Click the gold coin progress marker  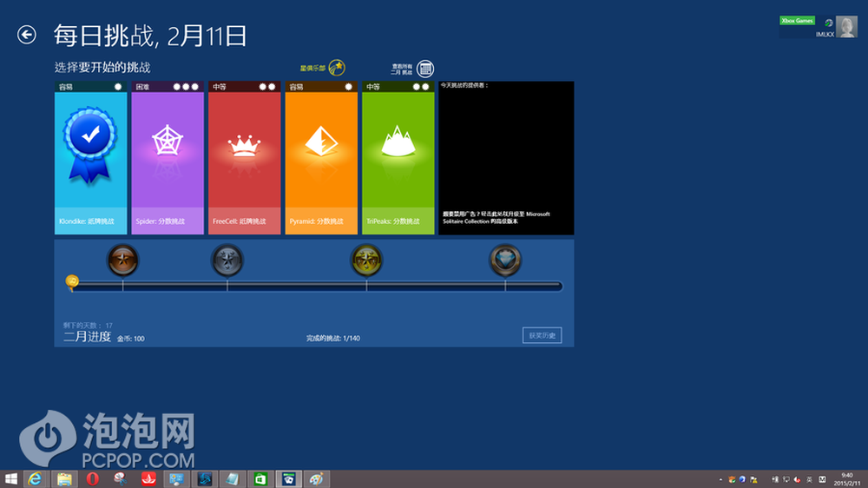point(72,281)
